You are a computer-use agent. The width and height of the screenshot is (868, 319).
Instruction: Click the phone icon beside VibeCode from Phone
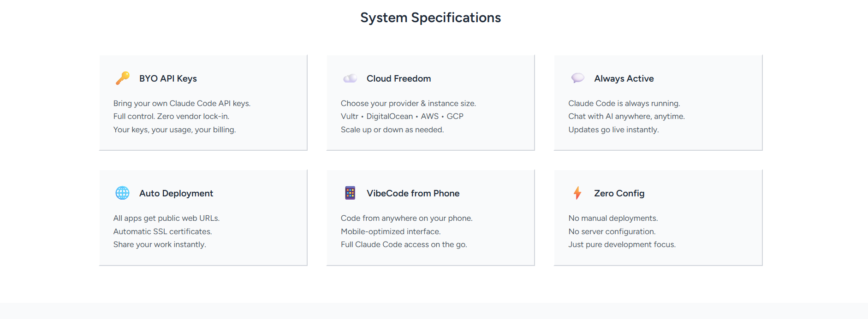coord(350,193)
